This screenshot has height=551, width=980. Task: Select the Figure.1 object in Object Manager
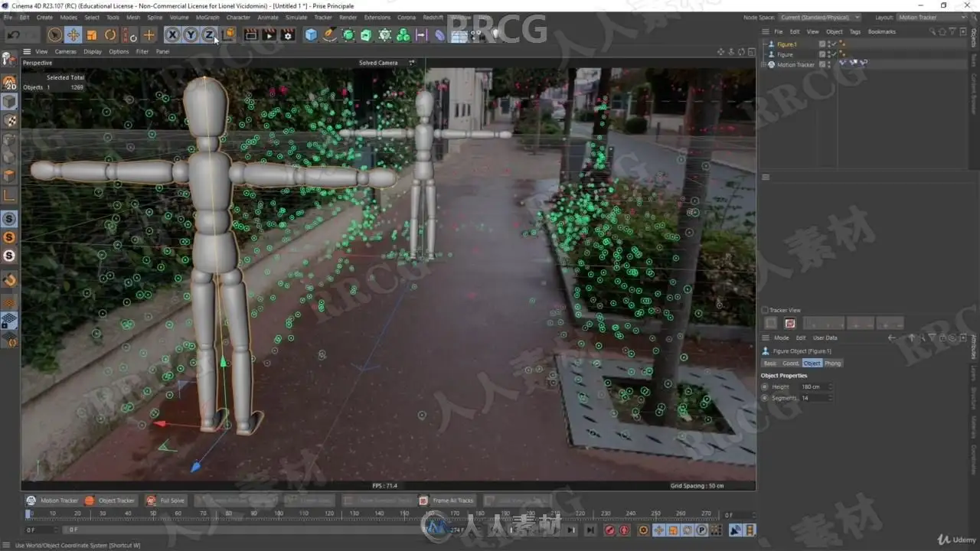786,44
